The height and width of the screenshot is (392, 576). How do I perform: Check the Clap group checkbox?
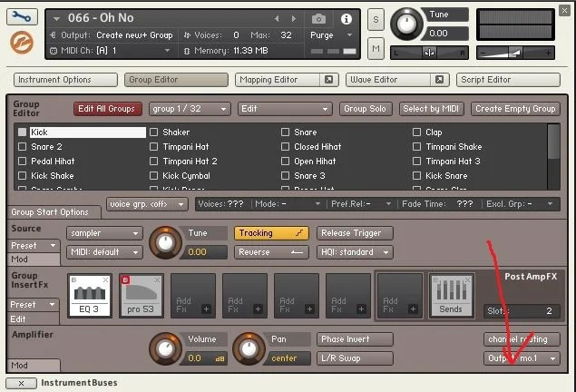coord(416,132)
